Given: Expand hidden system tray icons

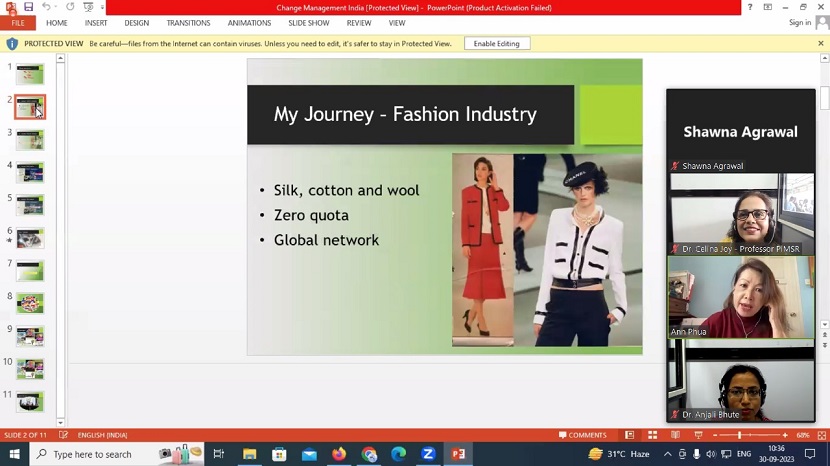Looking at the screenshot, I should pyautogui.click(x=667, y=454).
